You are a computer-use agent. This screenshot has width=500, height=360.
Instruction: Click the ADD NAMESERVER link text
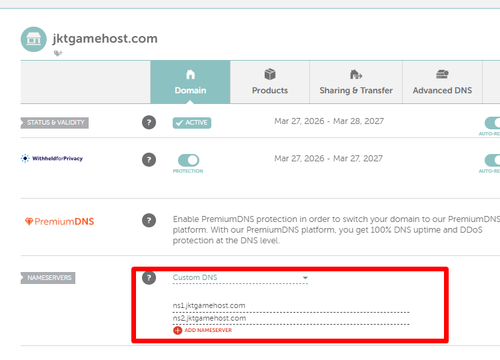208,330
